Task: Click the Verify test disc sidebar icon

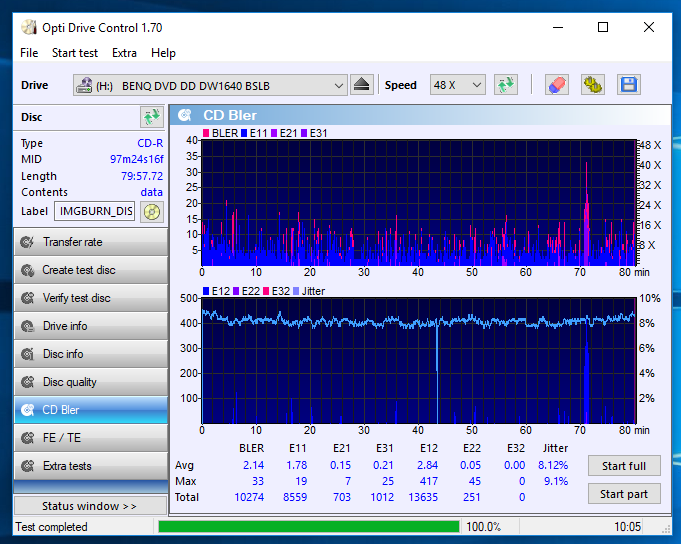Action: coord(27,298)
